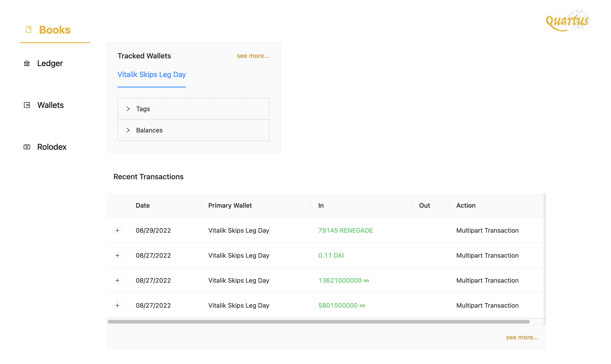611x364 pixels.
Task: Click the 0.11 DAI amount
Action: 331,255
